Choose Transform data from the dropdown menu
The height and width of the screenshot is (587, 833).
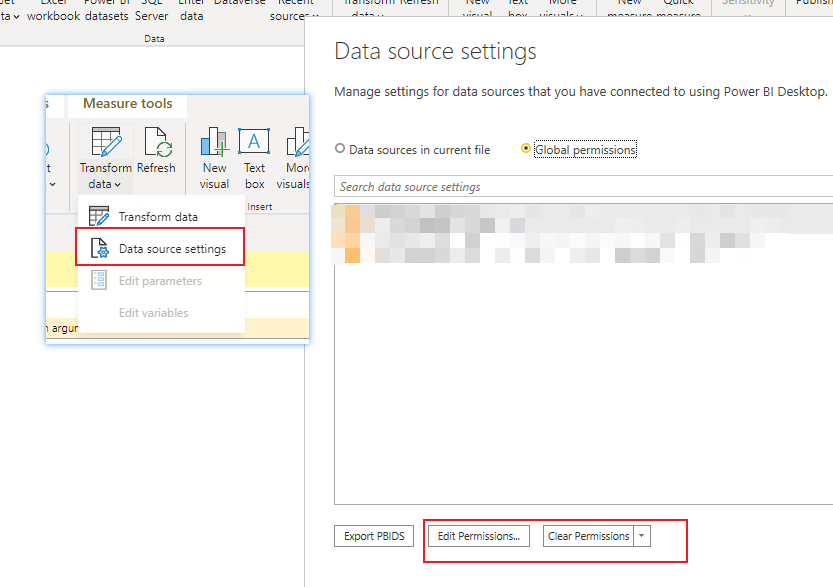[162, 216]
